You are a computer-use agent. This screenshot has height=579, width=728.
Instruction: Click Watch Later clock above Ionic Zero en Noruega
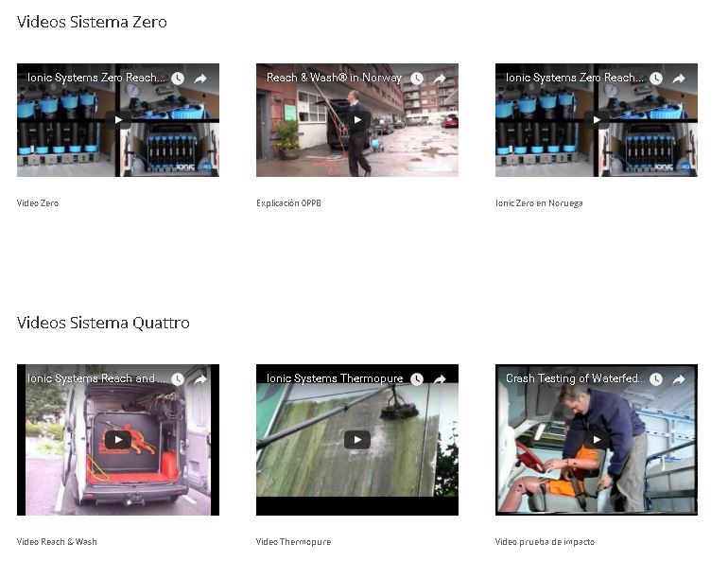click(656, 79)
